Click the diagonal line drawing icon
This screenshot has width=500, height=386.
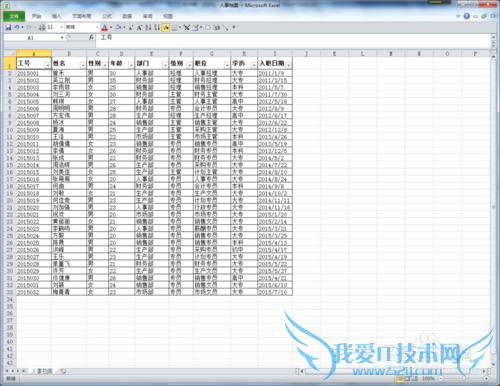(226, 27)
